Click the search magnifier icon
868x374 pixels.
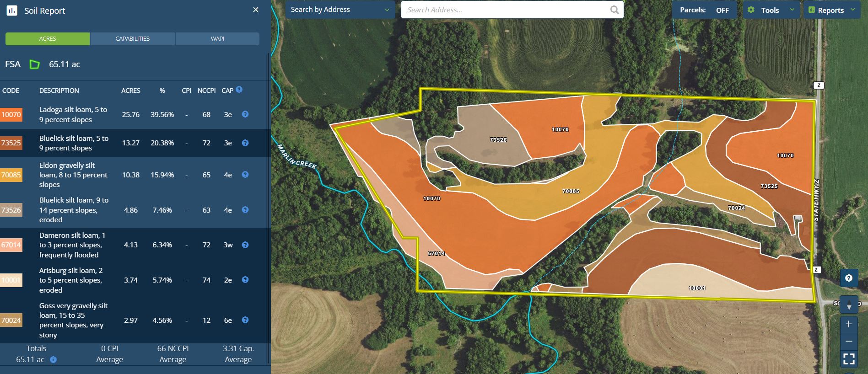(x=615, y=10)
